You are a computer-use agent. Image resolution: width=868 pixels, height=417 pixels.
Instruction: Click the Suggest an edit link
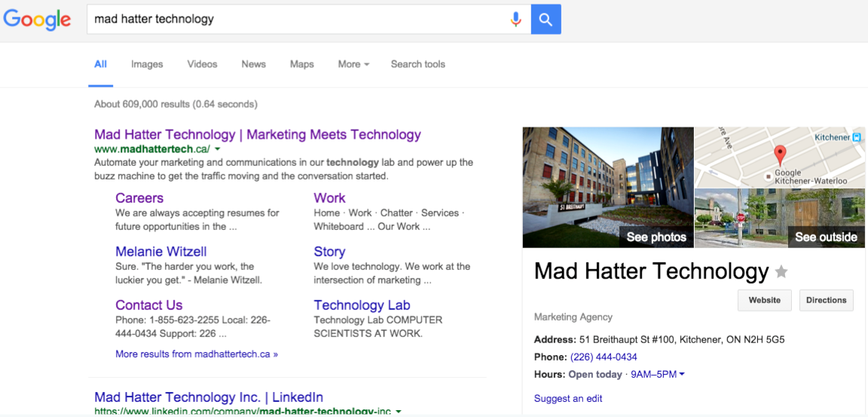point(568,398)
